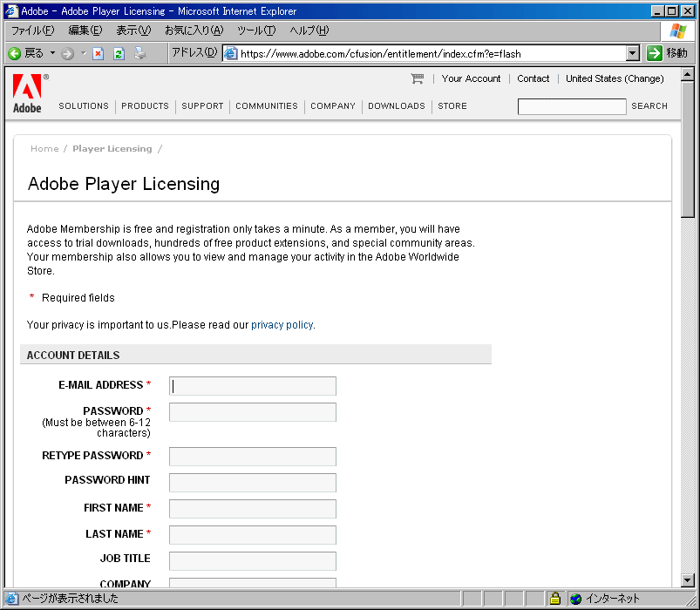Image resolution: width=700 pixels, height=610 pixels.
Task: Click the Refresh page icon
Action: [119, 53]
